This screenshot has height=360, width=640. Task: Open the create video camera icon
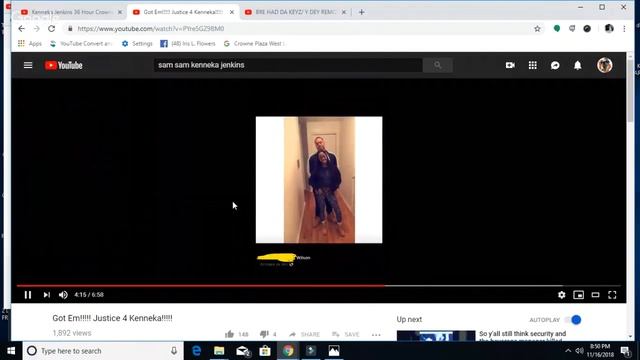click(510, 65)
